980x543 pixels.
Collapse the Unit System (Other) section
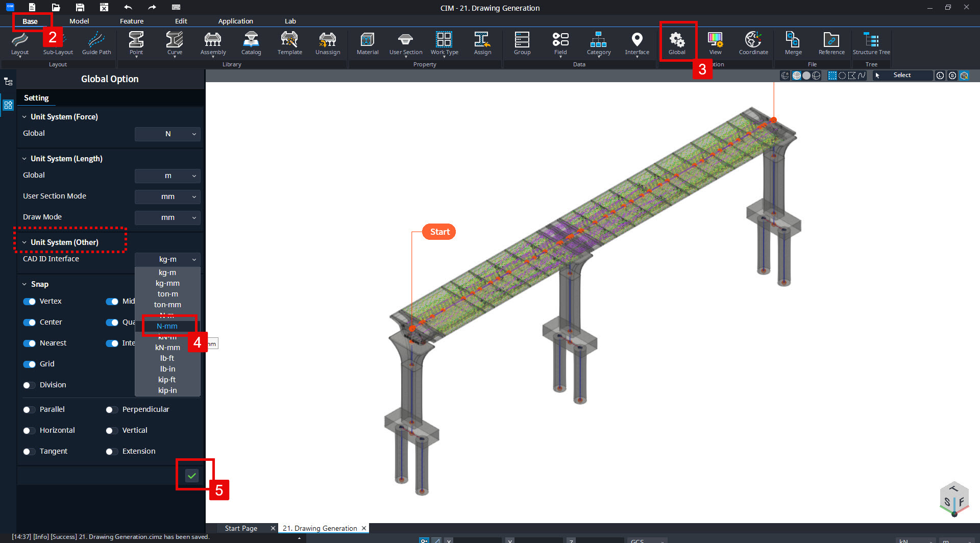23,242
